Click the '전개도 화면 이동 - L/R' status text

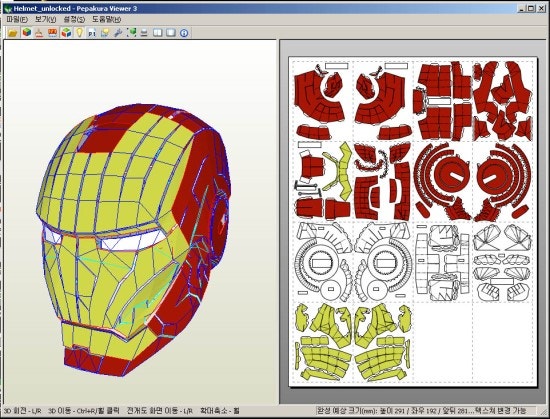(160, 411)
